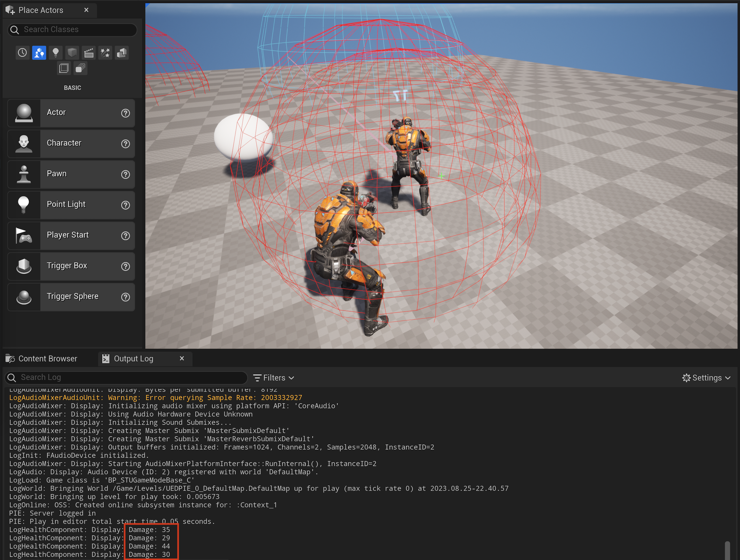Click the 'PIE: Server logged in' line

coord(52,513)
